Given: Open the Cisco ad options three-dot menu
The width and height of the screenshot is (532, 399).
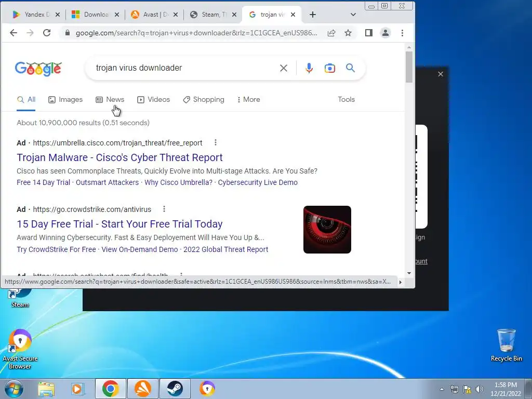Looking at the screenshot, I should tap(216, 142).
